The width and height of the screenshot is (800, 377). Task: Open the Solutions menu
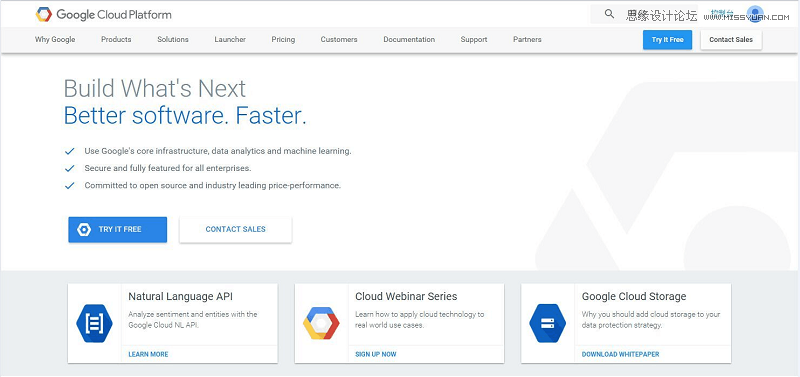pyautogui.click(x=173, y=39)
